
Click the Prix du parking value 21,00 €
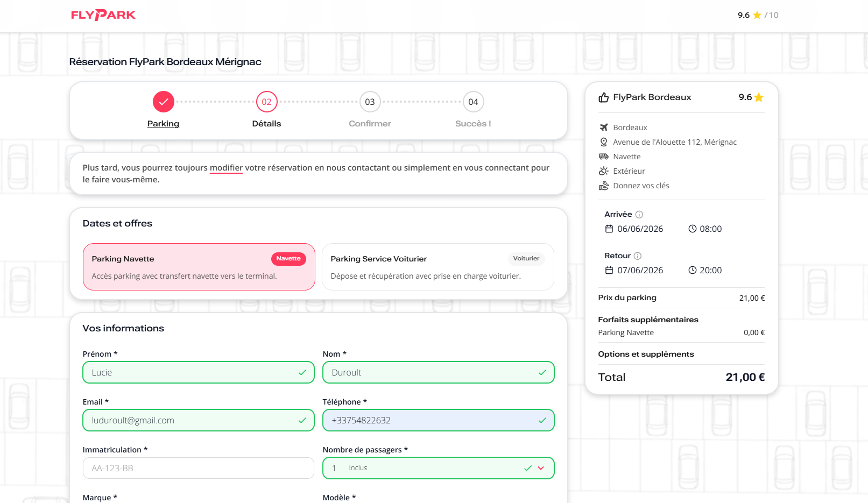pyautogui.click(x=752, y=298)
